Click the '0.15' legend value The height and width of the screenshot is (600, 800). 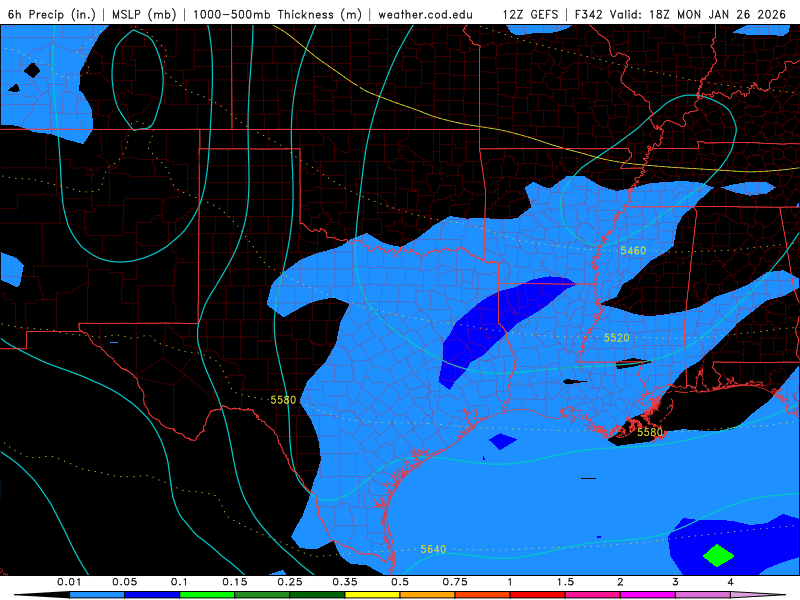[235, 582]
